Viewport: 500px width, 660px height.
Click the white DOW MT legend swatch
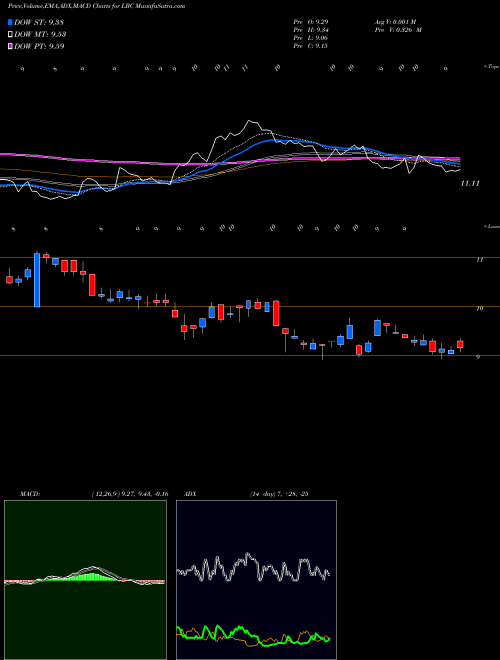[10, 35]
